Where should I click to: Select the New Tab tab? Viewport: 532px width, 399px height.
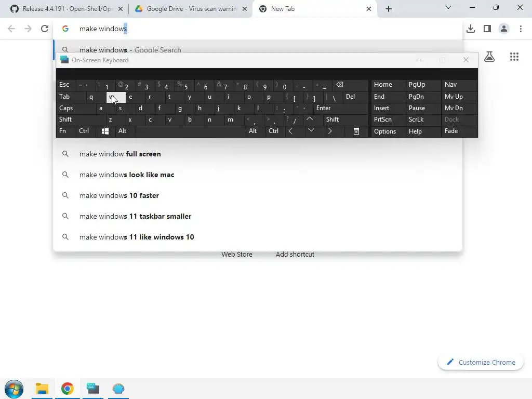click(x=314, y=9)
